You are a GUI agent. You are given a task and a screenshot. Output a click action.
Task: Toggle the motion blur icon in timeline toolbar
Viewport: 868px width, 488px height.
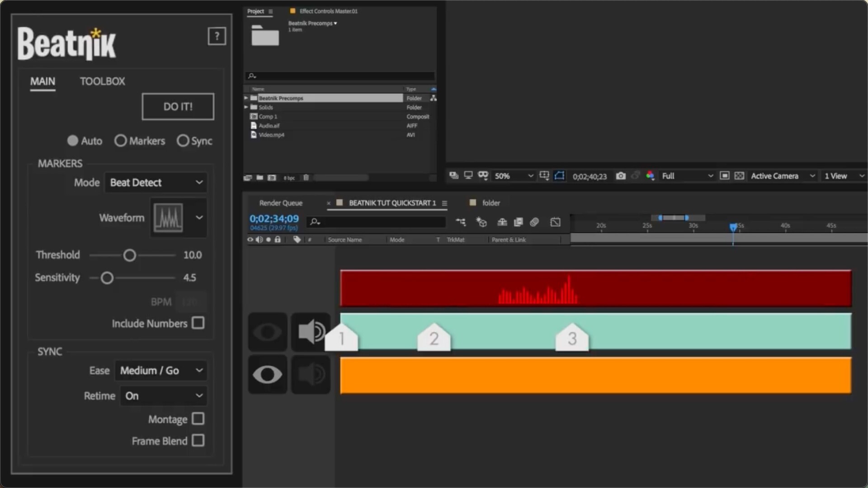534,222
